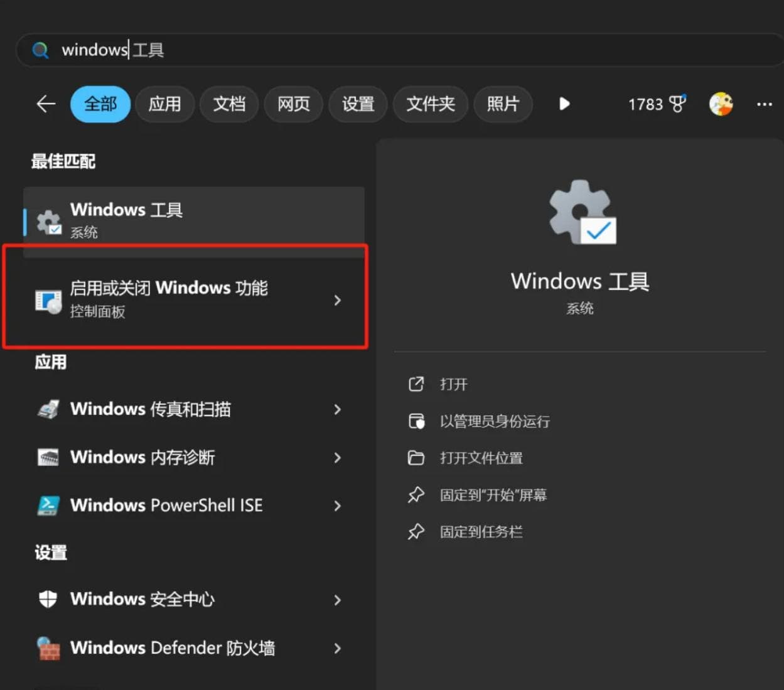Click the PowerShell ISE icon
The height and width of the screenshot is (690, 784).
tap(48, 505)
